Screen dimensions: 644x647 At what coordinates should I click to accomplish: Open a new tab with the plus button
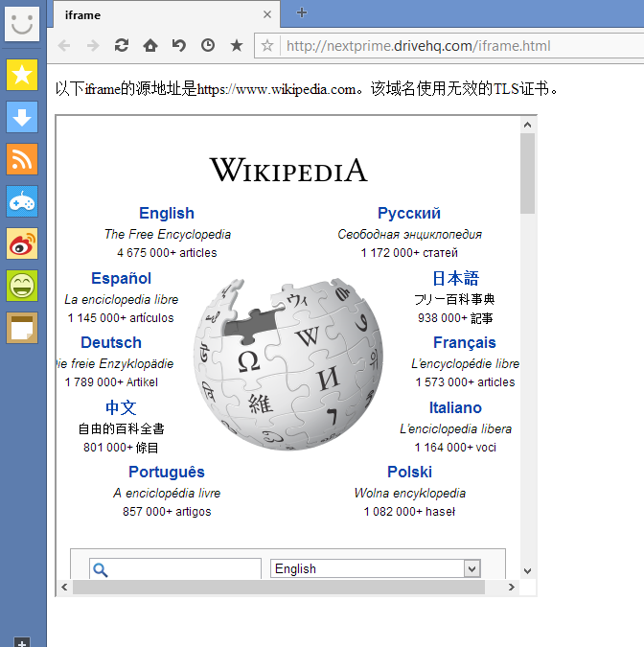[x=302, y=12]
